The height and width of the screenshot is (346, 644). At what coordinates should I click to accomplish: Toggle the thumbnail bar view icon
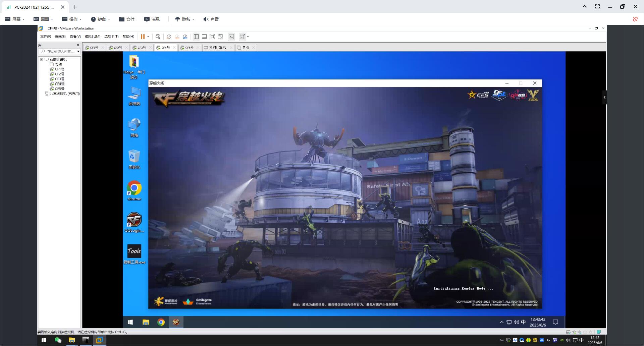[x=204, y=37]
